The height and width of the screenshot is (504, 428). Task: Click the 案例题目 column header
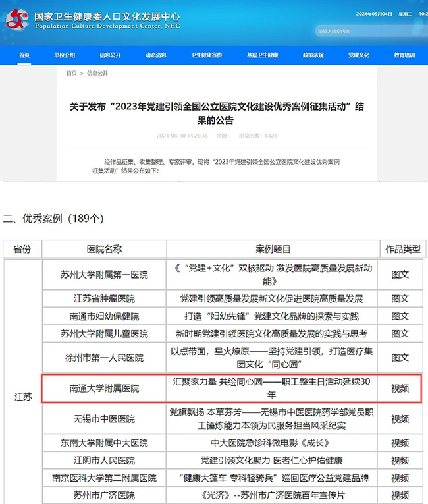(x=273, y=249)
